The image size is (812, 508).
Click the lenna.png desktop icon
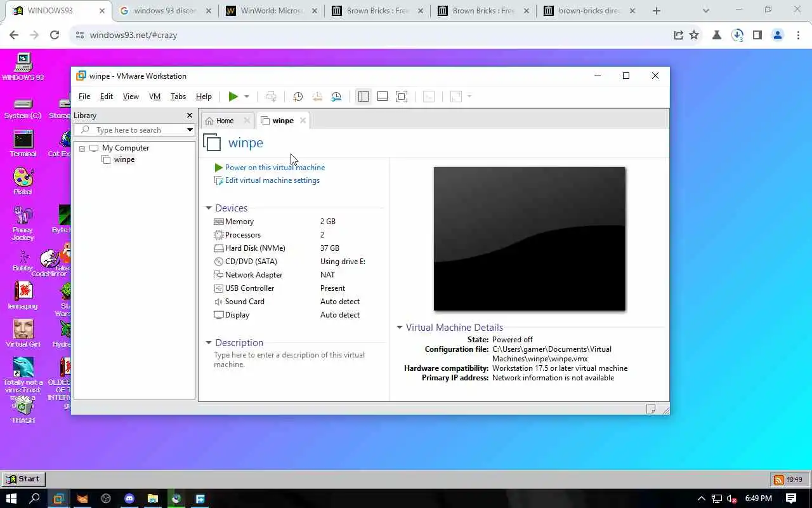(x=23, y=296)
